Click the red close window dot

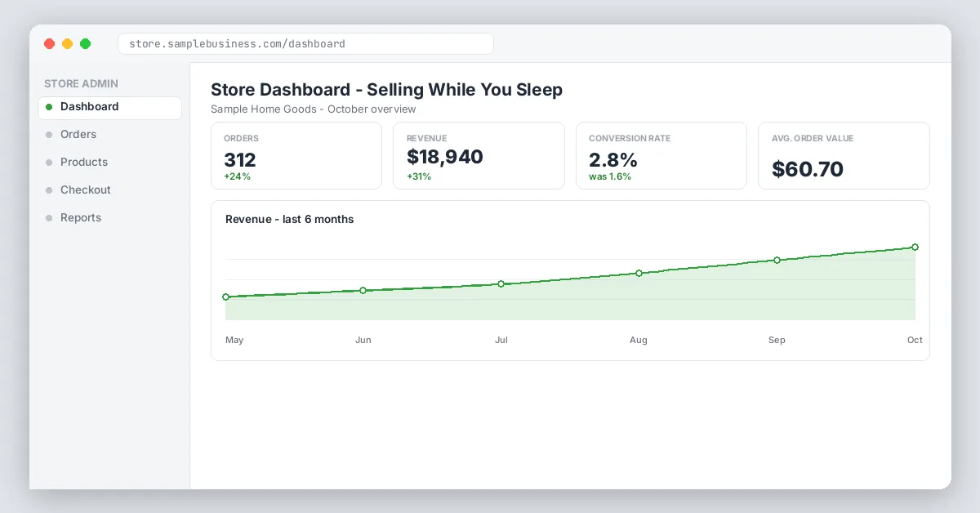49,44
